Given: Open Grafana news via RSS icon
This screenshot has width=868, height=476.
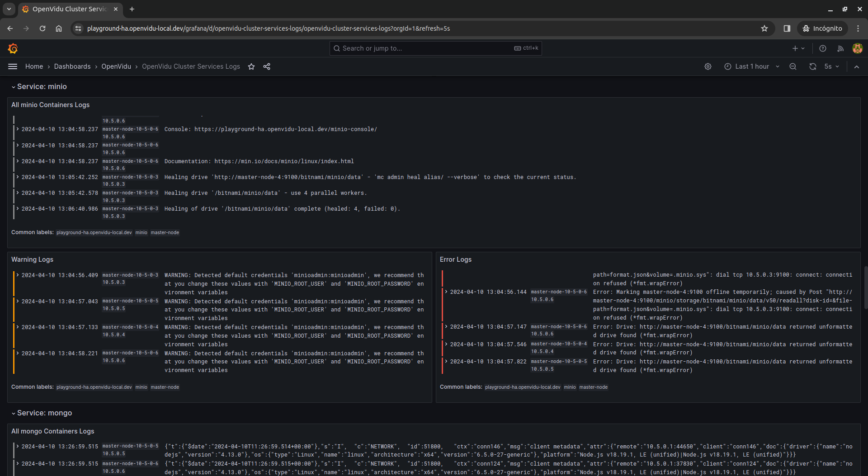Looking at the screenshot, I should (841, 48).
